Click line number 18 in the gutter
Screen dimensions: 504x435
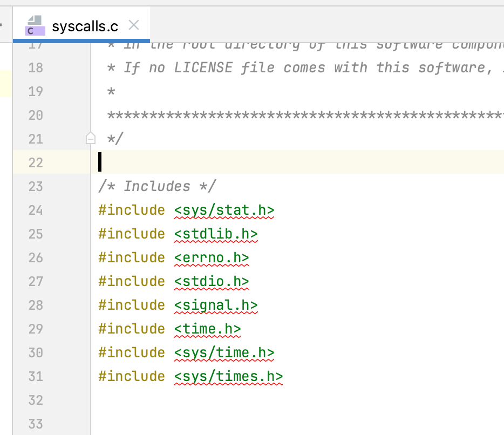pyautogui.click(x=36, y=67)
